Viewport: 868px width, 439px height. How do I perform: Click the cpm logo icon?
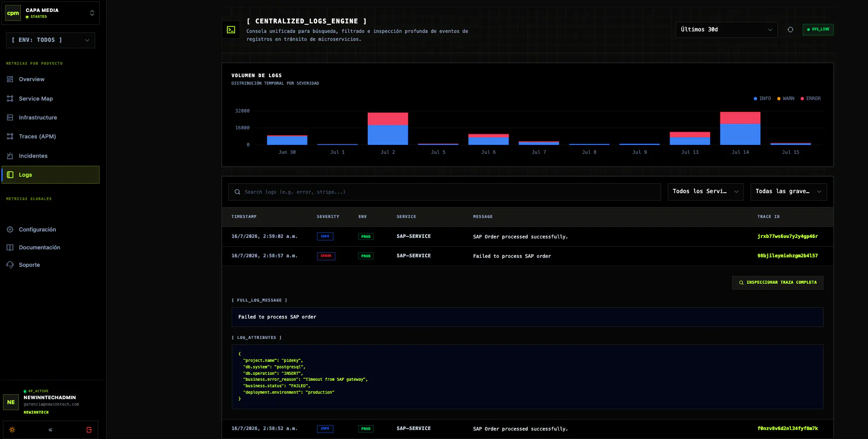(13, 13)
